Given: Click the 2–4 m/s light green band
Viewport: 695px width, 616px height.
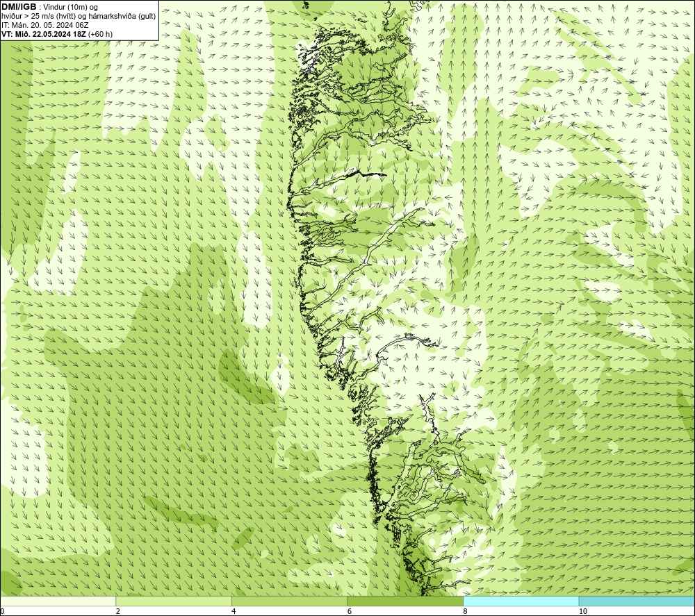Looking at the screenshot, I should (x=174, y=601).
